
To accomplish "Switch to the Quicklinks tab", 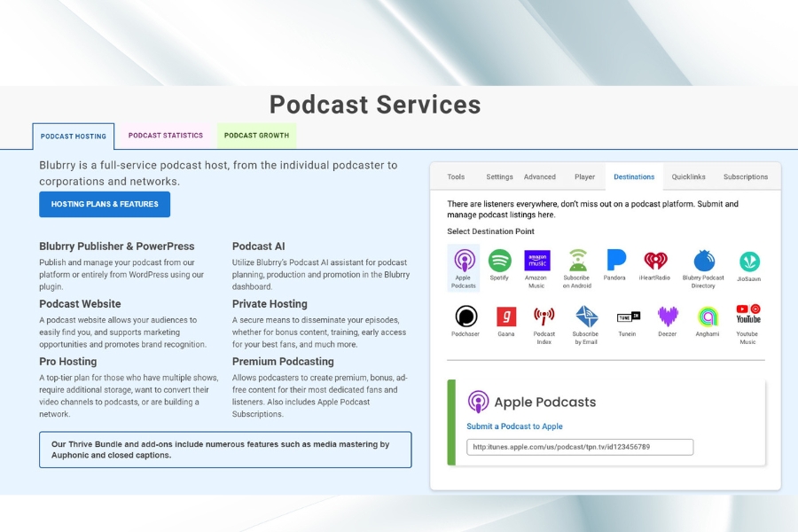I will pos(688,176).
